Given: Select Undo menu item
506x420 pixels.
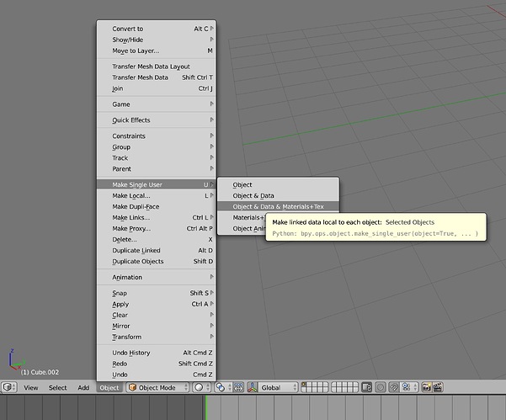Looking at the screenshot, I should [157, 375].
